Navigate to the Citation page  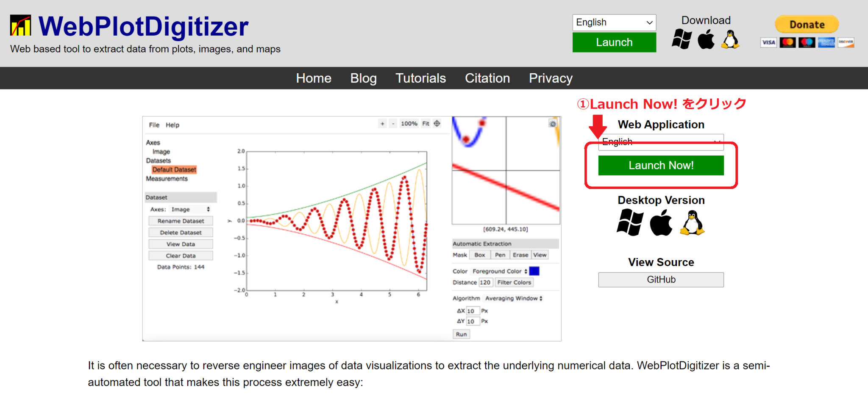(x=487, y=78)
